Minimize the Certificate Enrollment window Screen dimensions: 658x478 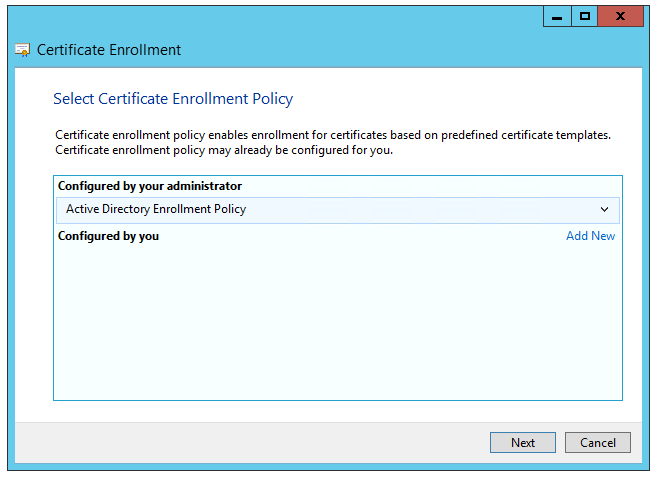[557, 17]
